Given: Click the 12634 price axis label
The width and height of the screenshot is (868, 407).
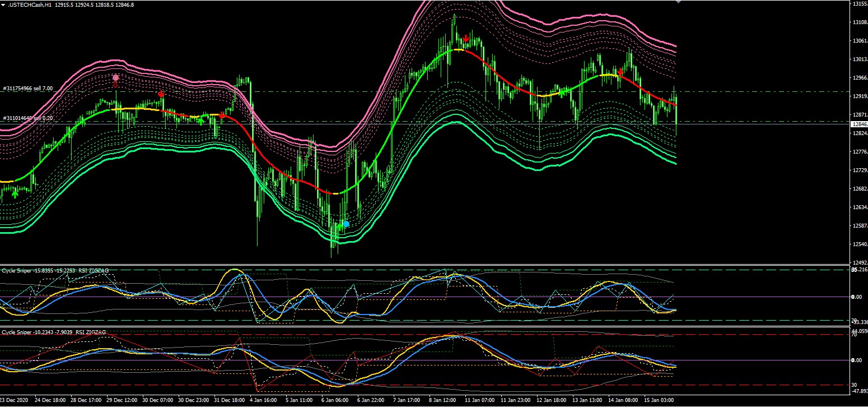Looking at the screenshot, I should [x=860, y=207].
